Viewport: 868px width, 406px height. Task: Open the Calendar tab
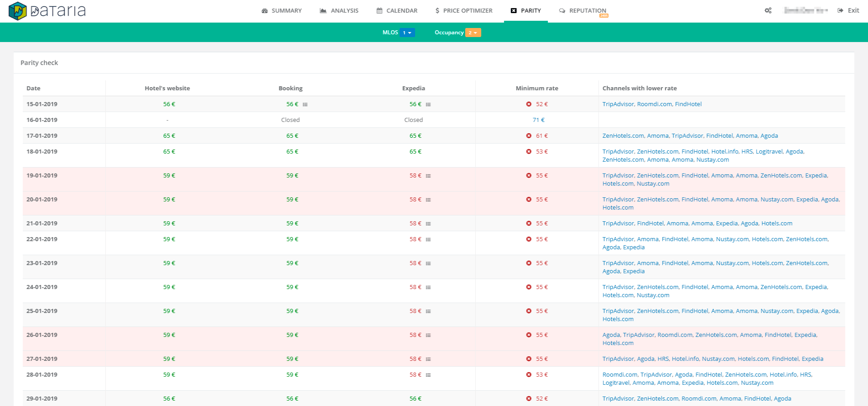(x=397, y=10)
